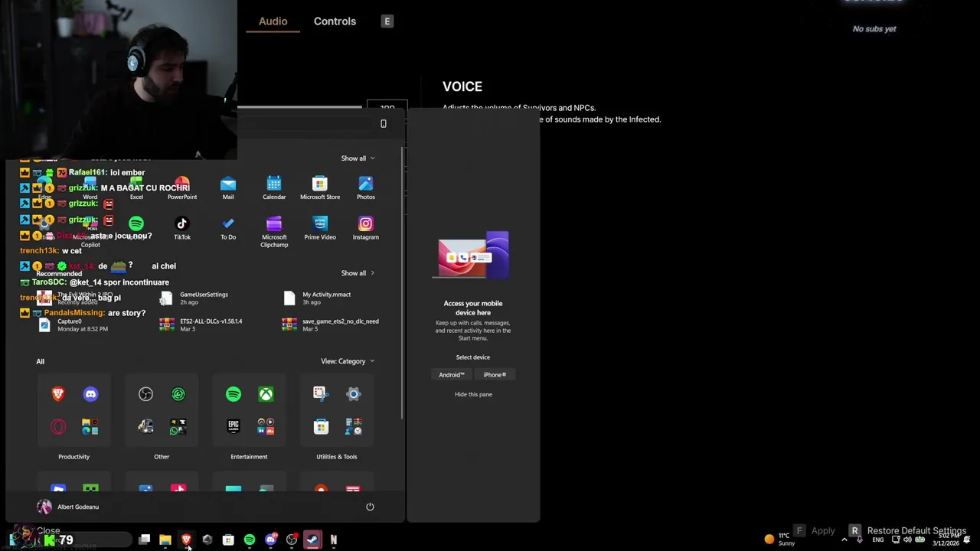Open Spotify from the taskbar
This screenshot has height=551, width=980.
point(250,540)
